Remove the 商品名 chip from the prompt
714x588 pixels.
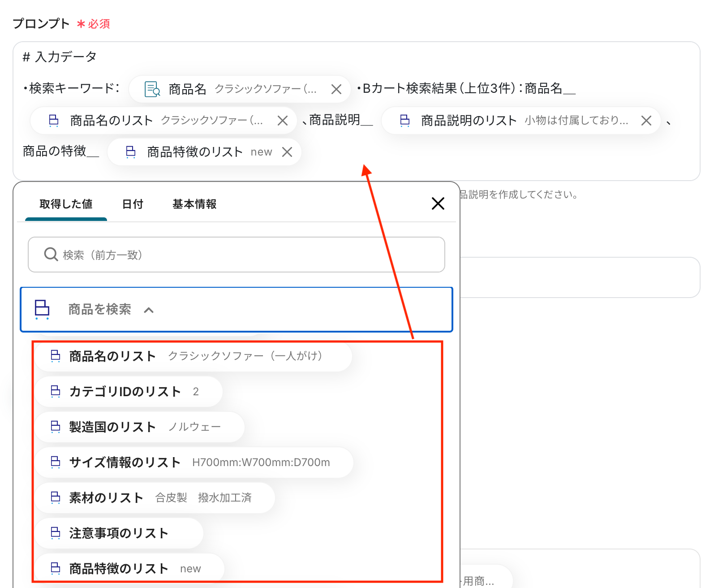coord(336,89)
